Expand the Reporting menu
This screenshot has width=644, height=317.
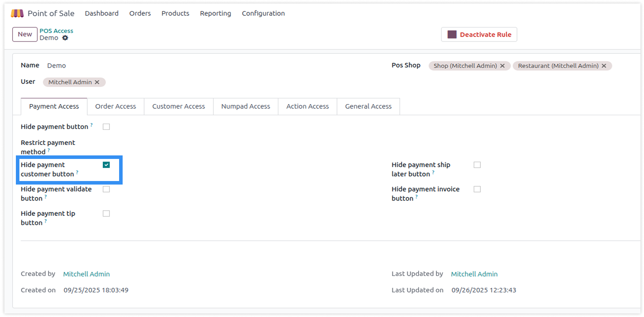pos(215,13)
